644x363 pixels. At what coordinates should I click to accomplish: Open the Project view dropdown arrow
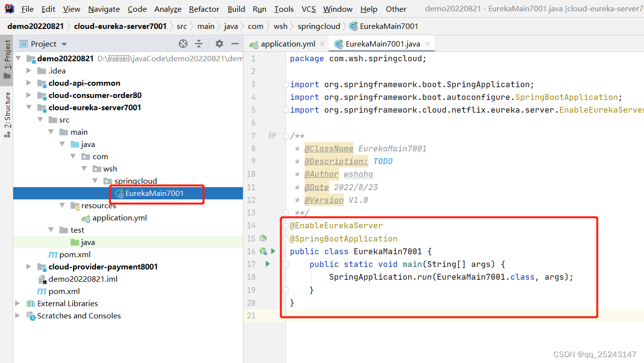pyautogui.click(x=64, y=44)
